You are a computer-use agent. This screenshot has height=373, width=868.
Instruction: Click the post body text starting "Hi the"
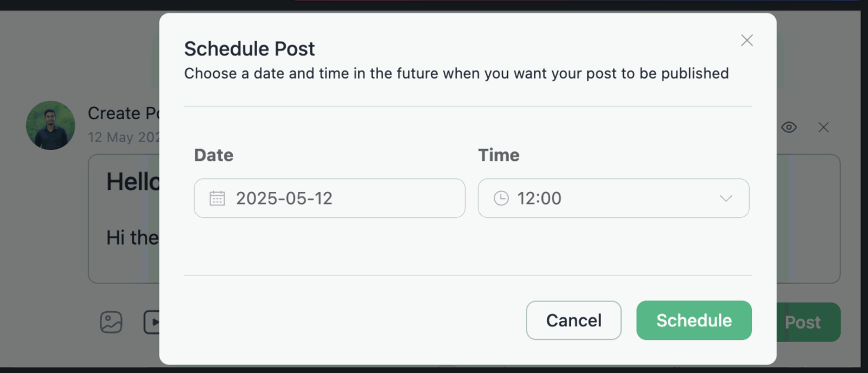tap(132, 237)
